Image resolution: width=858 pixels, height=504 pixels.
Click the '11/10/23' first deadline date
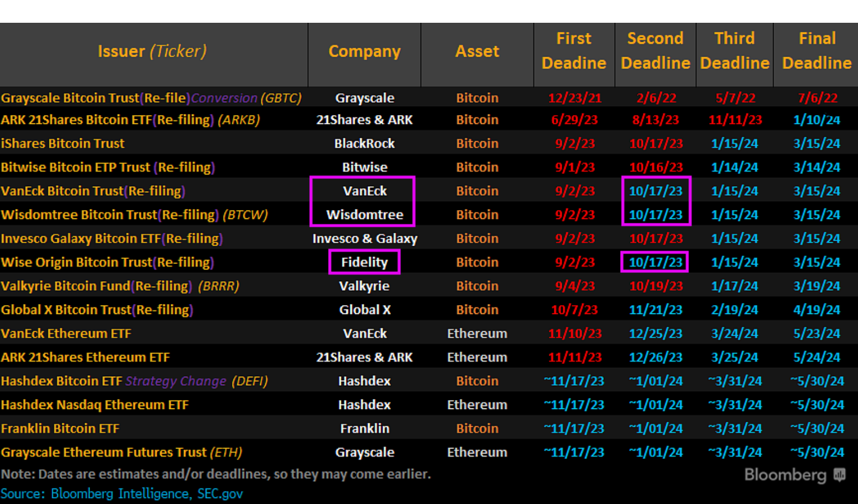pyautogui.click(x=574, y=333)
